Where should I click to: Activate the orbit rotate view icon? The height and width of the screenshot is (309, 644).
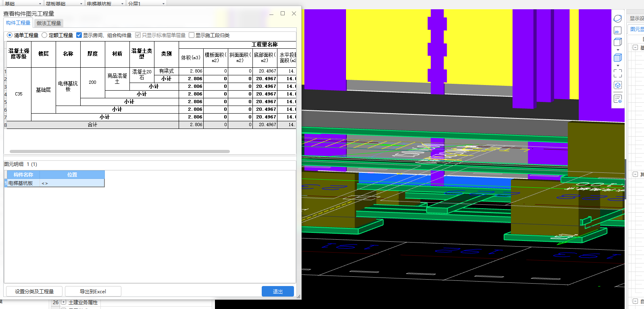618,19
